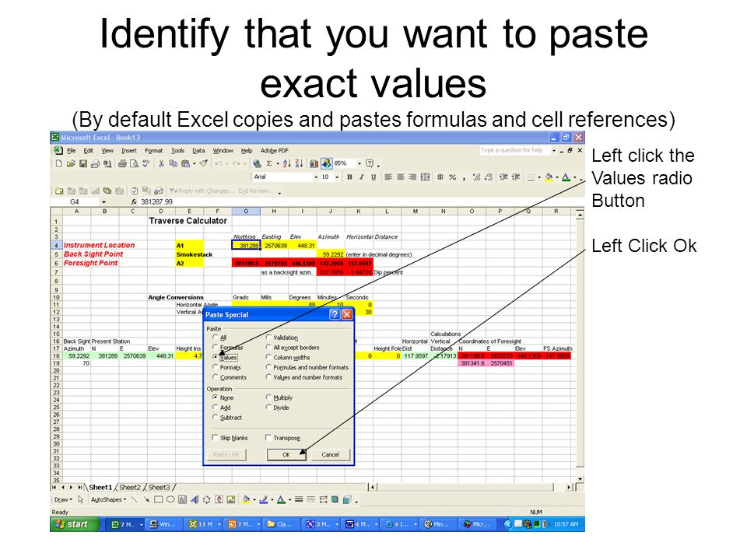Click the Fill Color bucket on Formatting toolbar

(549, 177)
